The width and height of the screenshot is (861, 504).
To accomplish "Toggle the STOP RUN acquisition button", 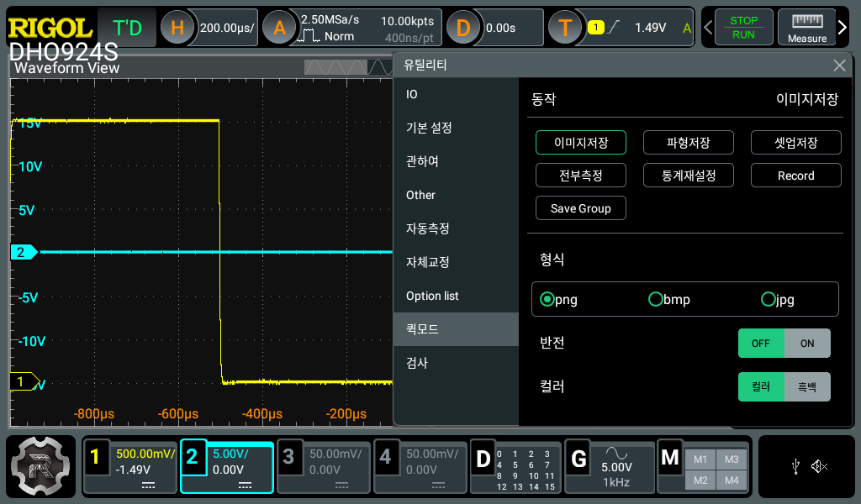I will coord(743,27).
